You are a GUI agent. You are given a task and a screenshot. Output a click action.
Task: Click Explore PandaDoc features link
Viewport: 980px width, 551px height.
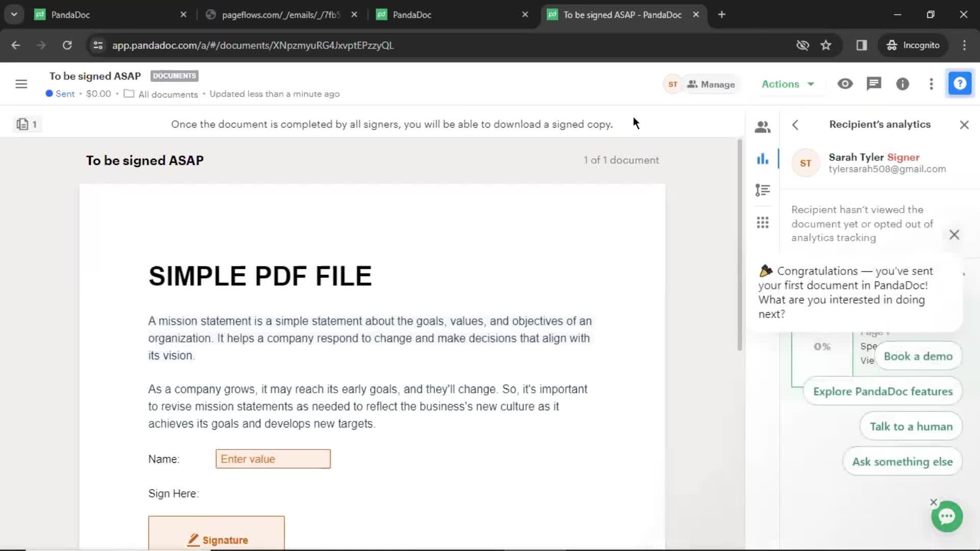tap(883, 391)
